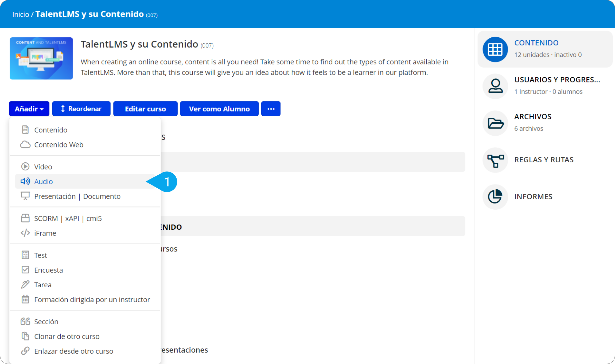This screenshot has width=615, height=364.
Task: Select Clonar de otro curso entry
Action: click(85, 336)
